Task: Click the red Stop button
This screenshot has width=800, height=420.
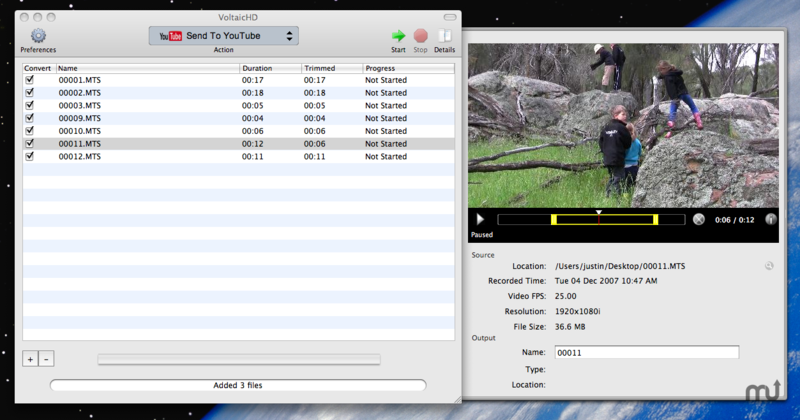Action: point(420,36)
